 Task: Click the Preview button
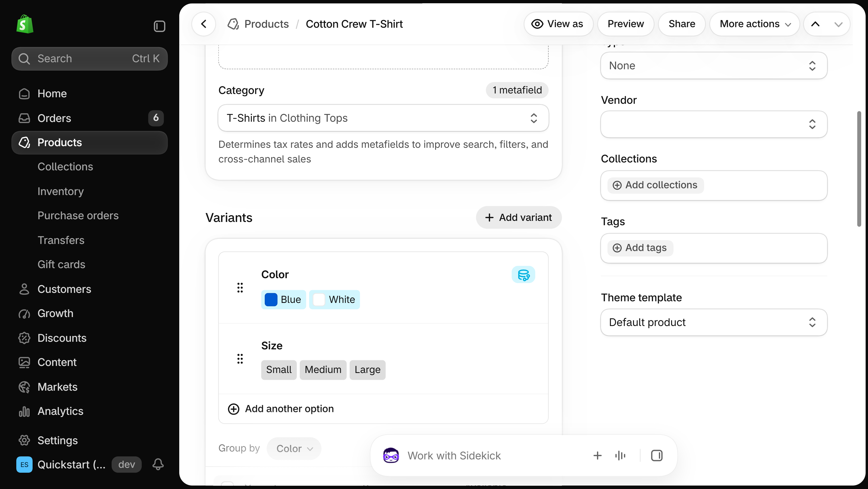[625, 24]
